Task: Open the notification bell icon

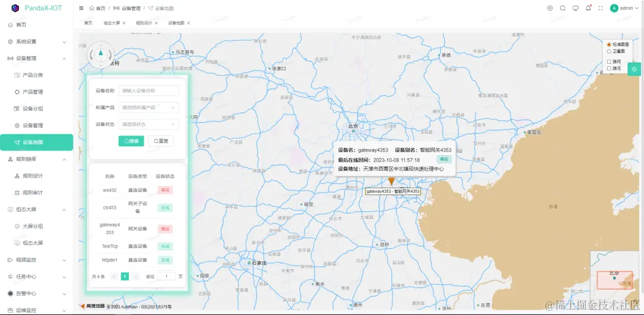Action: pos(588,8)
